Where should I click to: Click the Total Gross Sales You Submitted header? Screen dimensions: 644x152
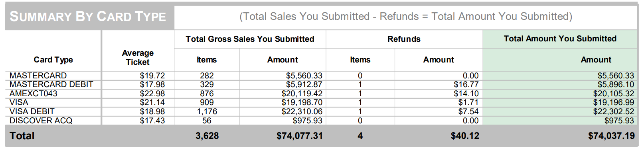click(x=250, y=39)
